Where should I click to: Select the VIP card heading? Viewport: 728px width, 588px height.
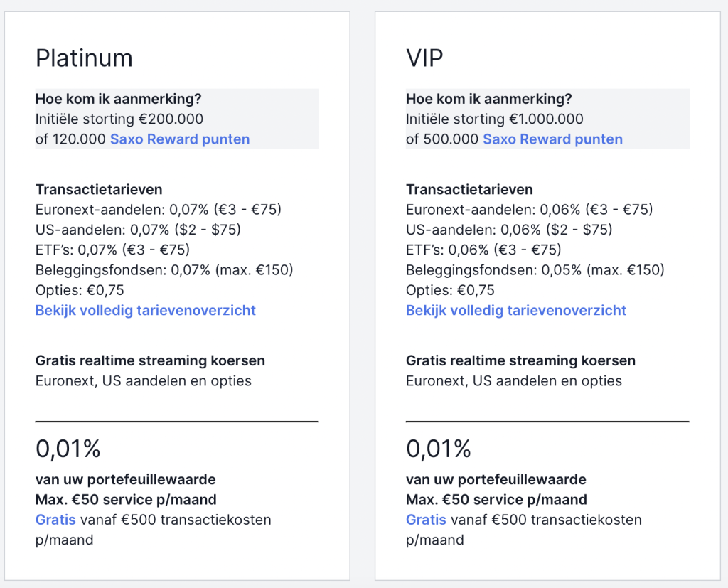[x=424, y=58]
